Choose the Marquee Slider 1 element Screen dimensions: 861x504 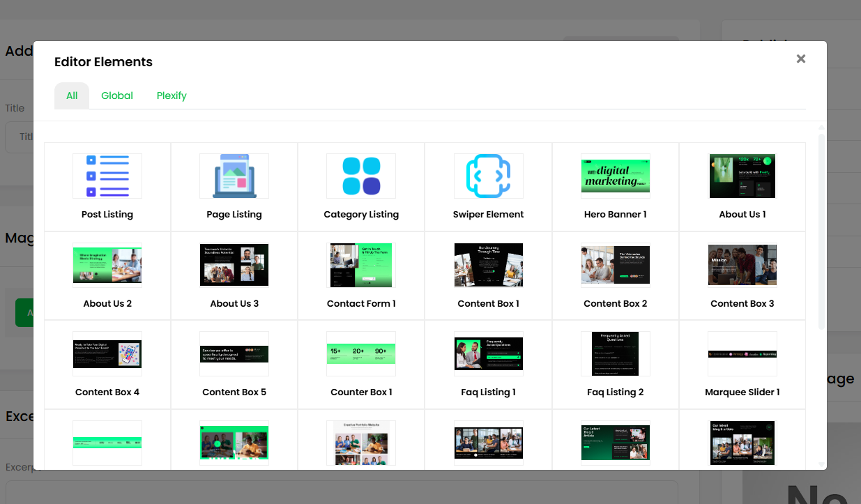[742, 354]
